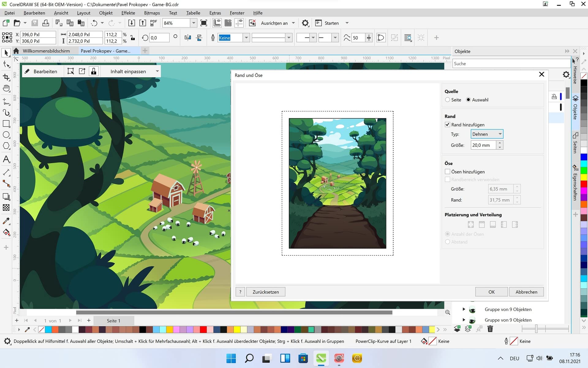This screenshot has width=588, height=368.
Task: Select the Ellipse tool
Action: tap(6, 135)
